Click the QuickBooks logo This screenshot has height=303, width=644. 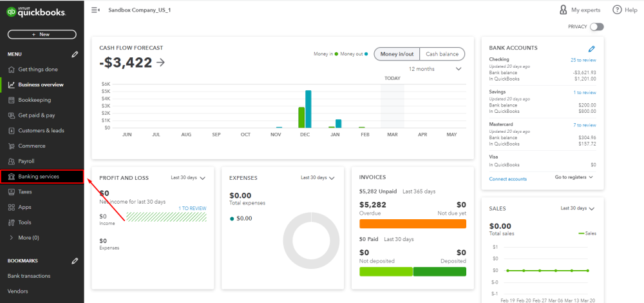(x=36, y=12)
